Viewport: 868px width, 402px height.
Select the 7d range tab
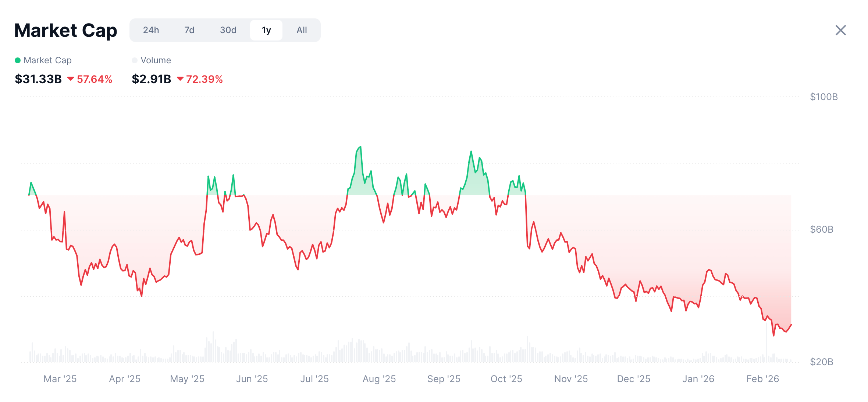click(x=189, y=30)
